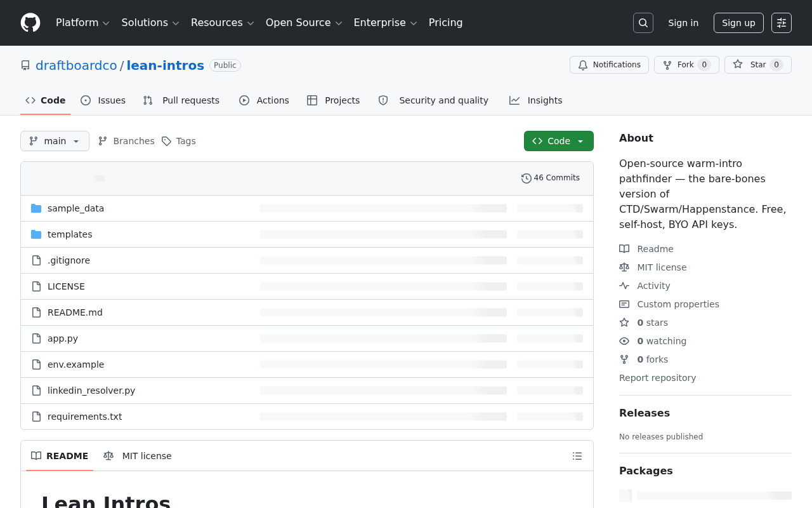View 0 stars stargazers link
This screenshot has height=508, width=812.
[644, 323]
